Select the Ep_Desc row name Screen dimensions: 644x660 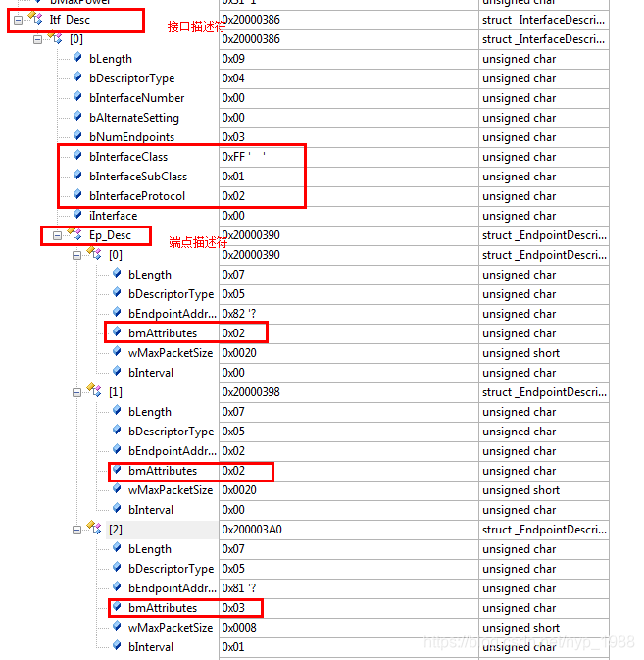click(x=110, y=235)
